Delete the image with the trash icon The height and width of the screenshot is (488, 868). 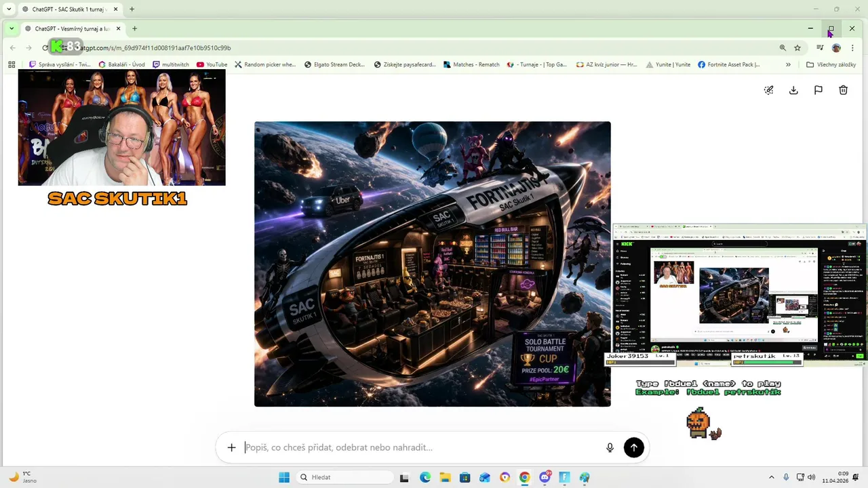[x=844, y=90]
